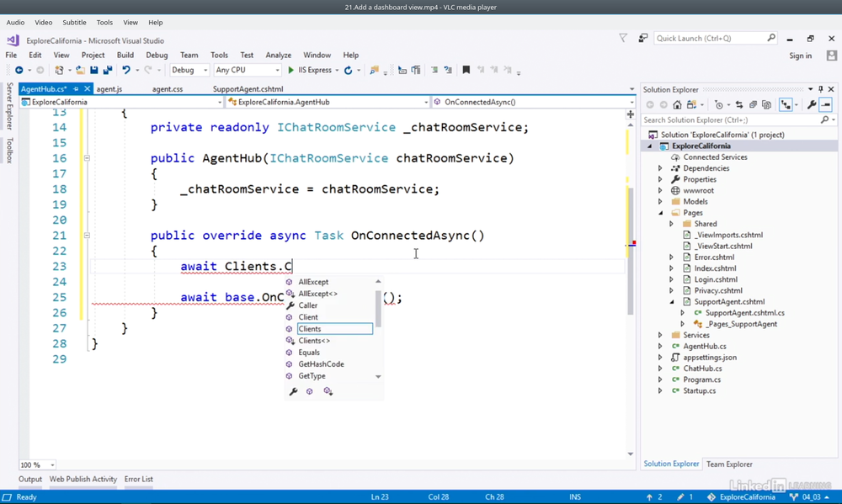Click the Sync with Active Document icon
Screen dimensions: 842x504
[739, 104]
